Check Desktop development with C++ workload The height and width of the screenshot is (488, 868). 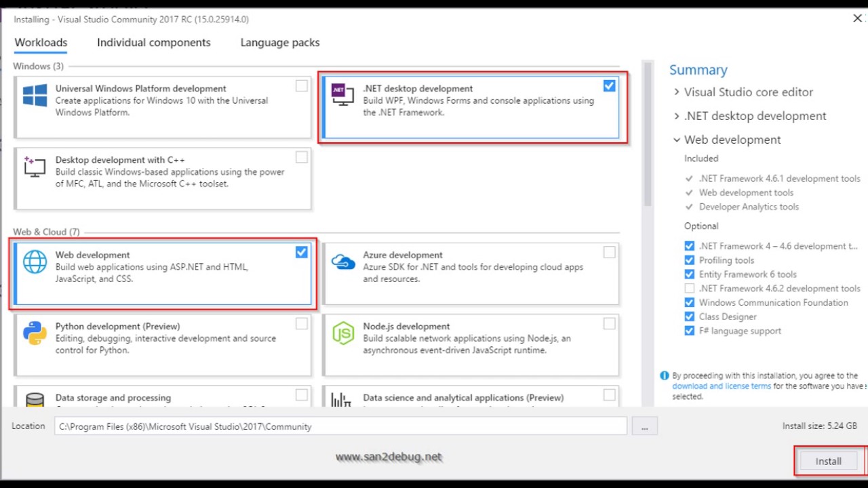301,157
